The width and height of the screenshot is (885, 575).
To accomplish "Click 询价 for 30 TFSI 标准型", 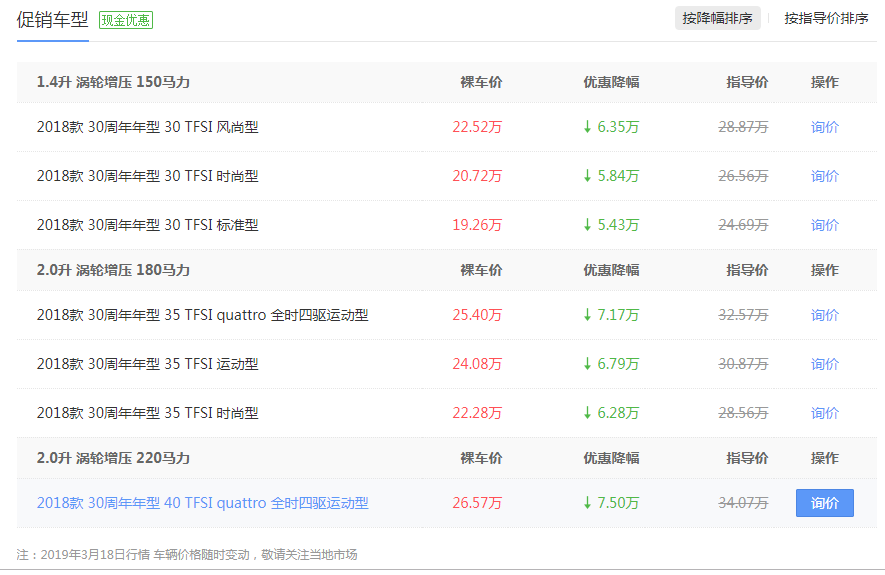I will pos(825,225).
